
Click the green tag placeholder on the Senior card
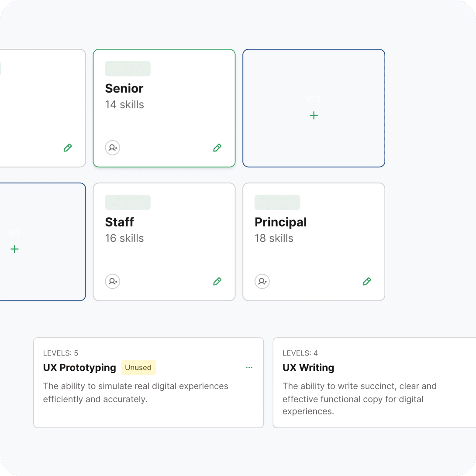coord(128,69)
